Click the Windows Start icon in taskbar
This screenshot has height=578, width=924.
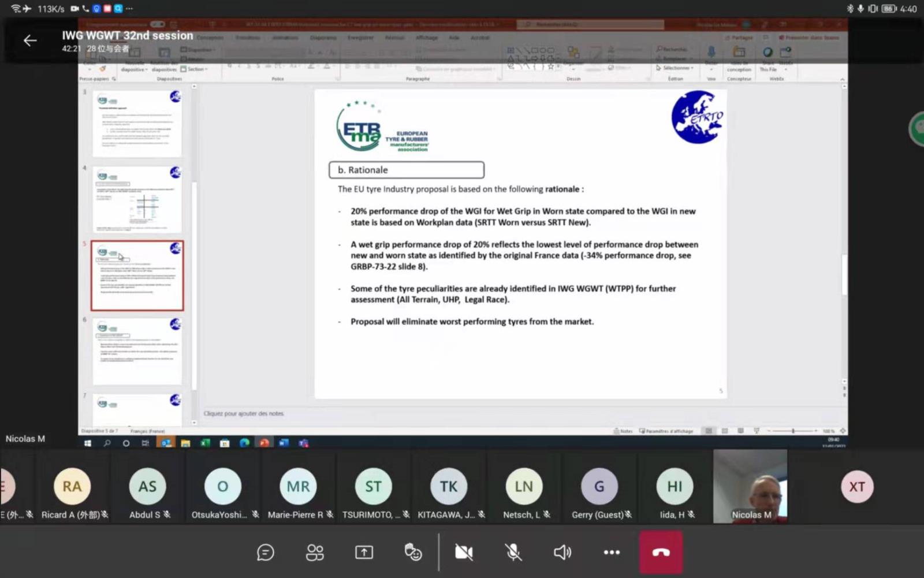point(88,443)
